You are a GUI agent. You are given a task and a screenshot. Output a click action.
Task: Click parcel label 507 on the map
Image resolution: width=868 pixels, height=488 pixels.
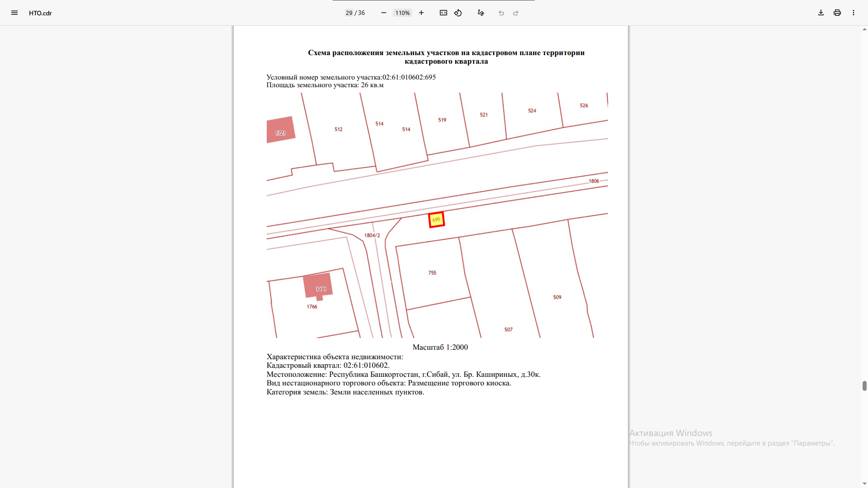[x=509, y=330]
